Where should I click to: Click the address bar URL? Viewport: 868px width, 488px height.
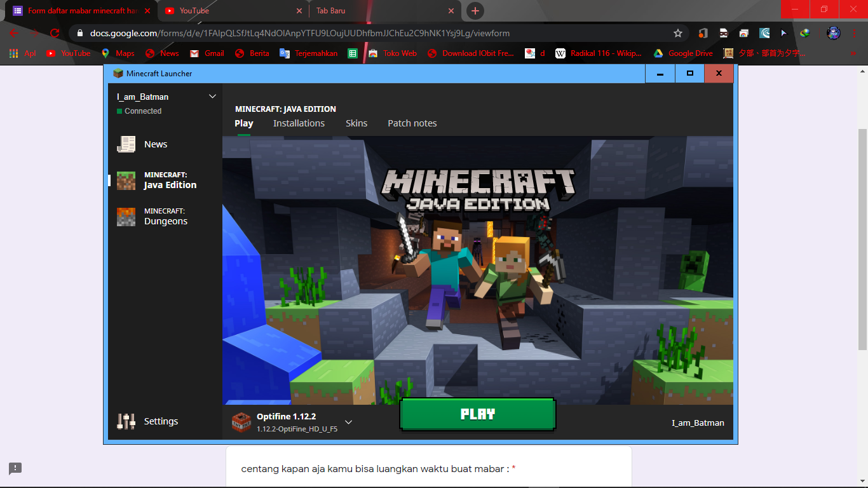(300, 33)
